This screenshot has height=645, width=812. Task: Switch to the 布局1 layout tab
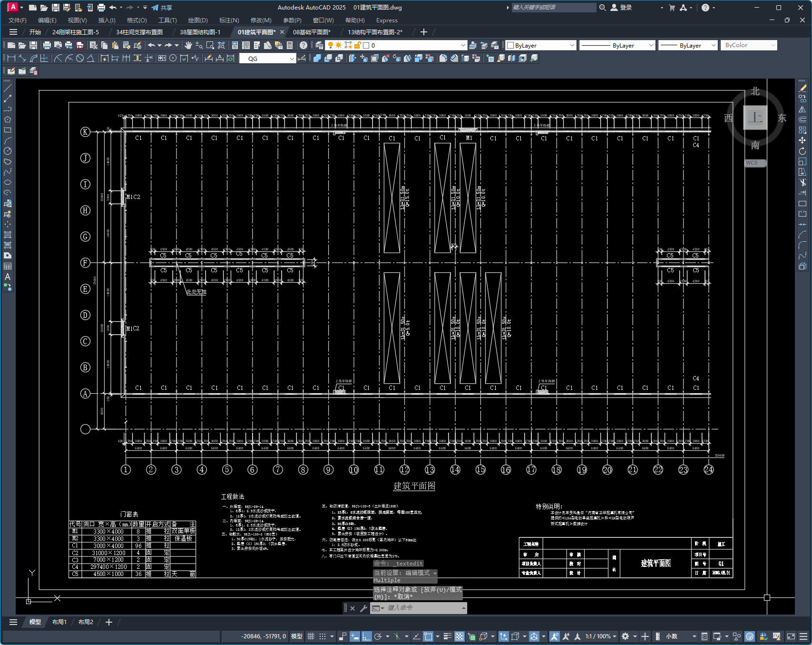pyautogui.click(x=59, y=622)
